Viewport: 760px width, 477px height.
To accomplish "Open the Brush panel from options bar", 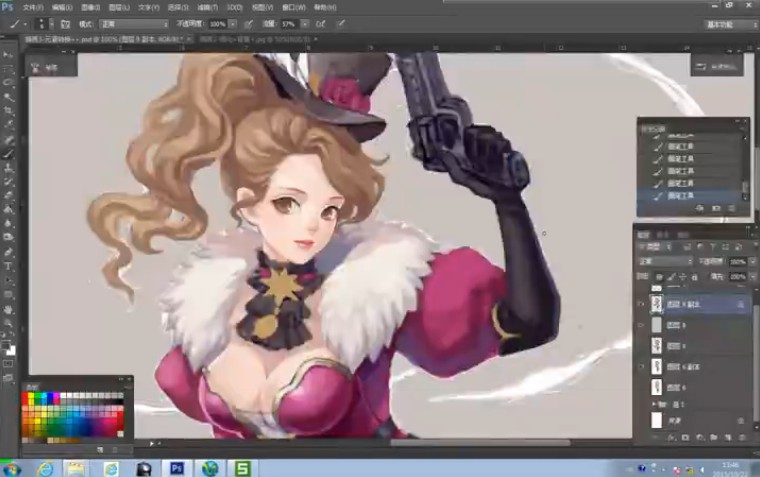I will pyautogui.click(x=65, y=24).
